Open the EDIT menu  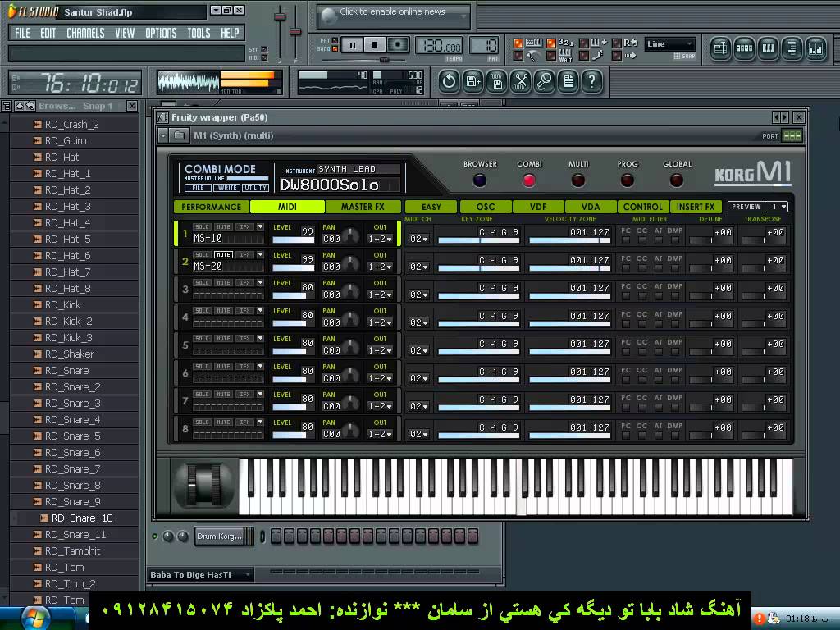[48, 33]
